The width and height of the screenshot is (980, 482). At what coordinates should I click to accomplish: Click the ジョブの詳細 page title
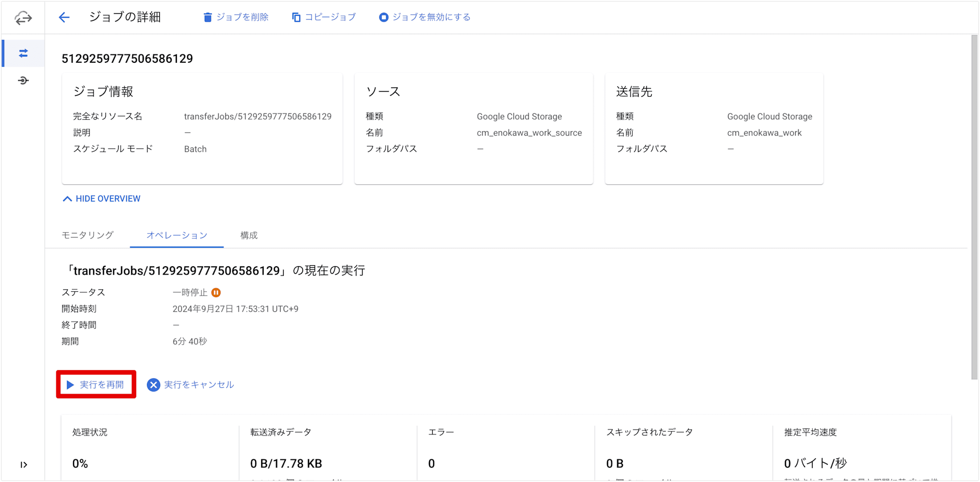point(125,17)
